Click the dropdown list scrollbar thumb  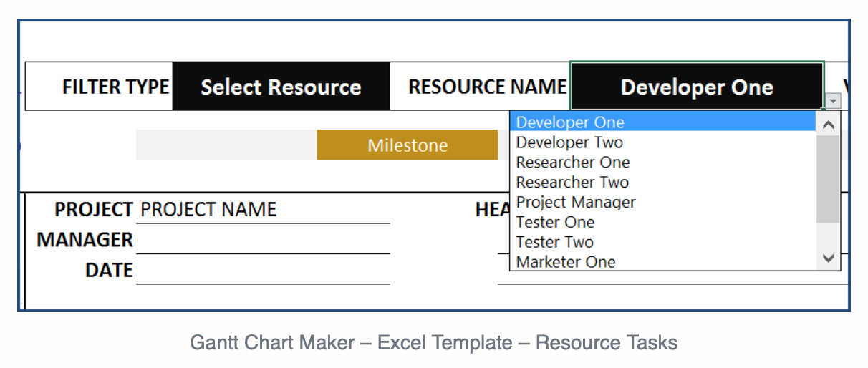tap(829, 179)
